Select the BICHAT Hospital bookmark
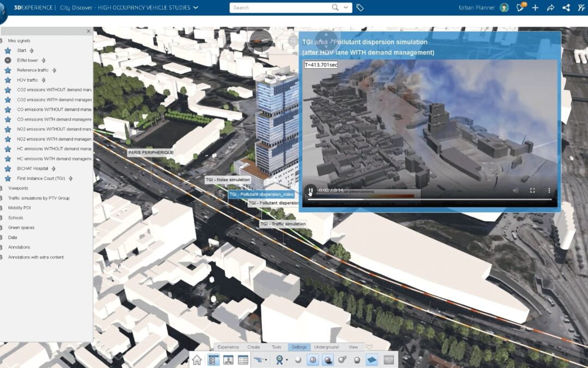The image size is (588, 368). pyautogui.click(x=32, y=168)
